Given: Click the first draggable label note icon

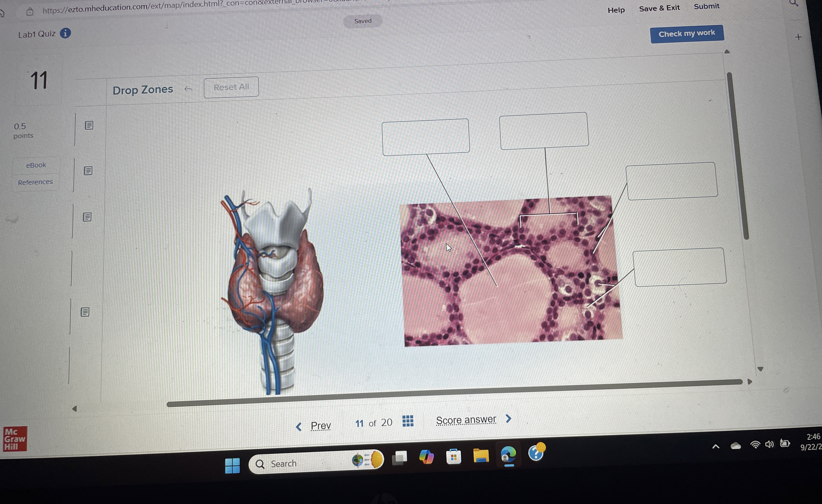Looking at the screenshot, I should point(89,125).
